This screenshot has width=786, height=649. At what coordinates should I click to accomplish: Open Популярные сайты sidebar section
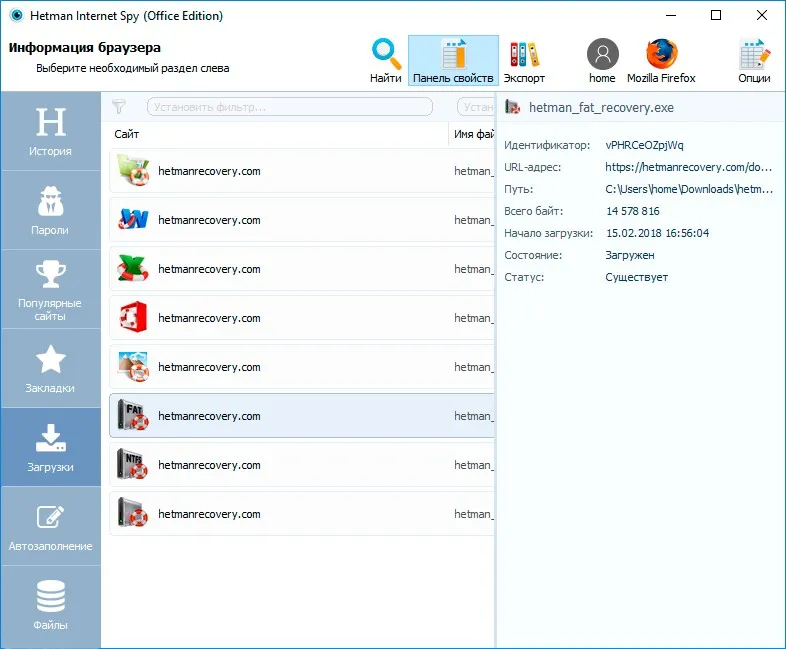[50, 289]
